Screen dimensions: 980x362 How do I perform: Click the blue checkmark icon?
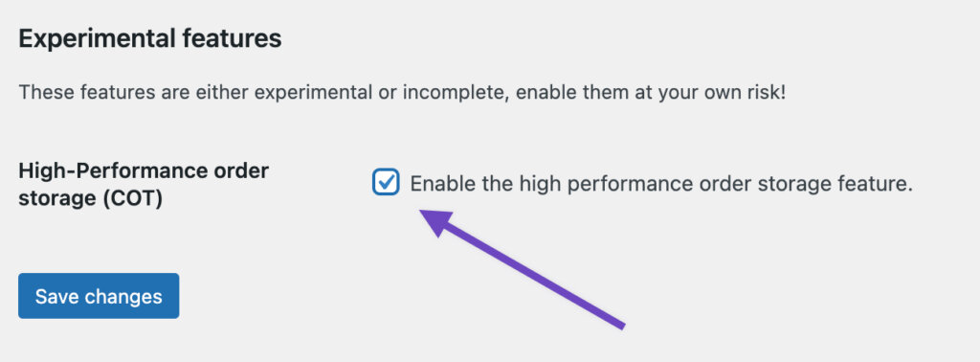[387, 182]
